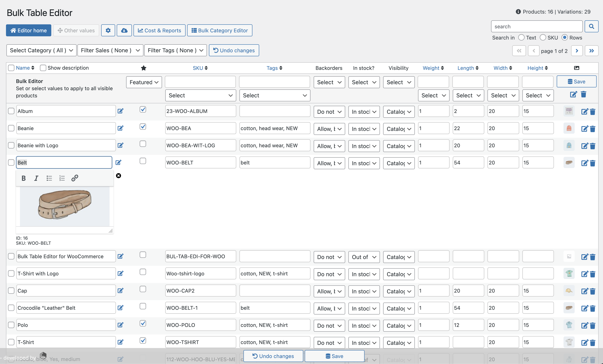Click the ordered list icon in the description editor
This screenshot has height=364, width=603.
62,178
